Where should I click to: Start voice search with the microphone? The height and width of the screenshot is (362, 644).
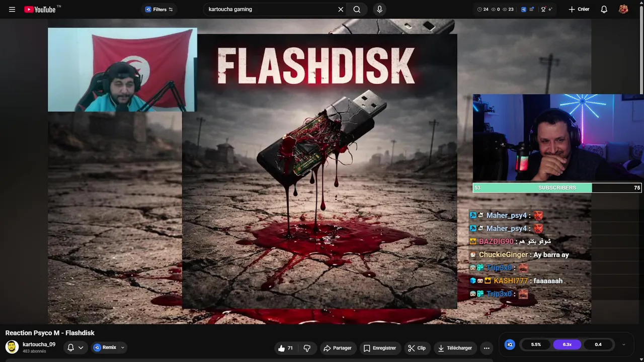(379, 9)
